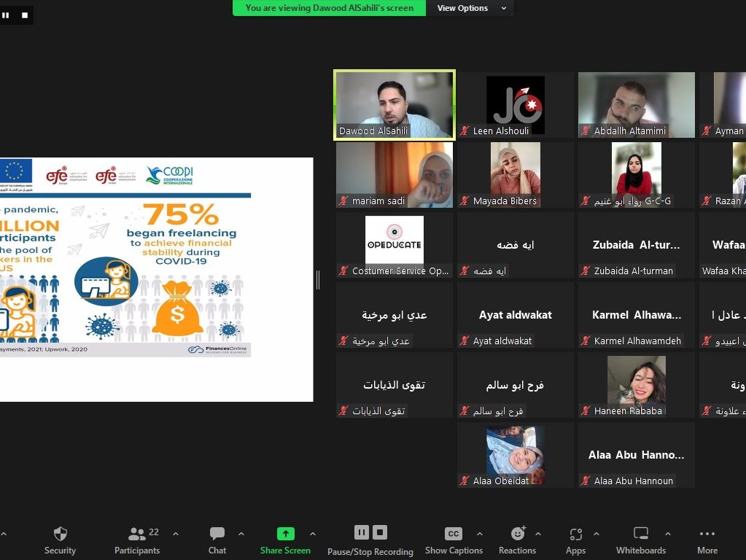Pause the recording in the bottom toolbar
Viewport: 746px width, 560px height.
(361, 532)
